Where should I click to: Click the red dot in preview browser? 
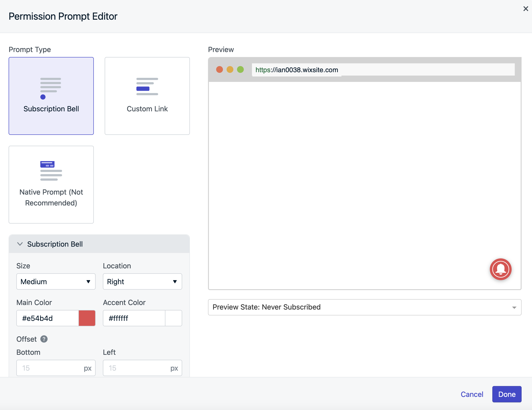point(220,70)
